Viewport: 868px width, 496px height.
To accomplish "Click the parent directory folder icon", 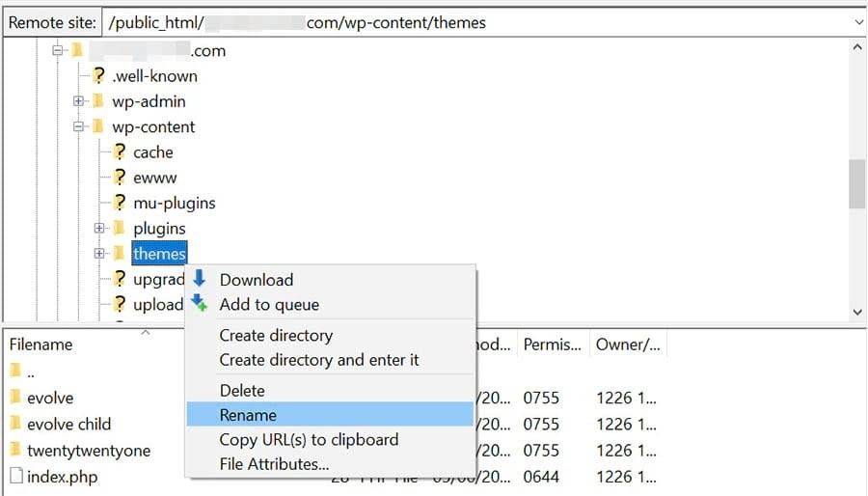I will pyautogui.click(x=15, y=371).
